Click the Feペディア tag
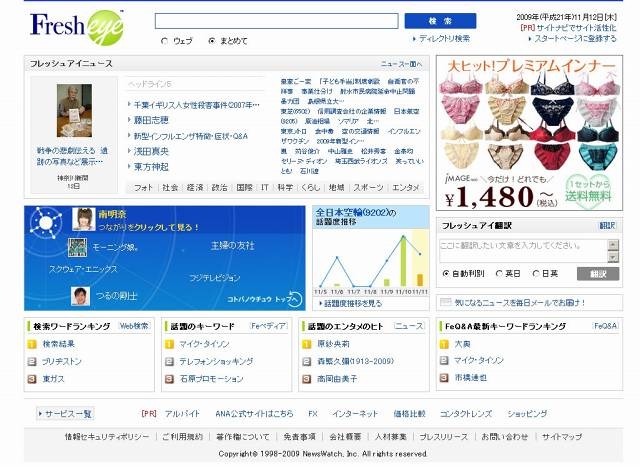The width and height of the screenshot is (640, 467). [x=269, y=326]
